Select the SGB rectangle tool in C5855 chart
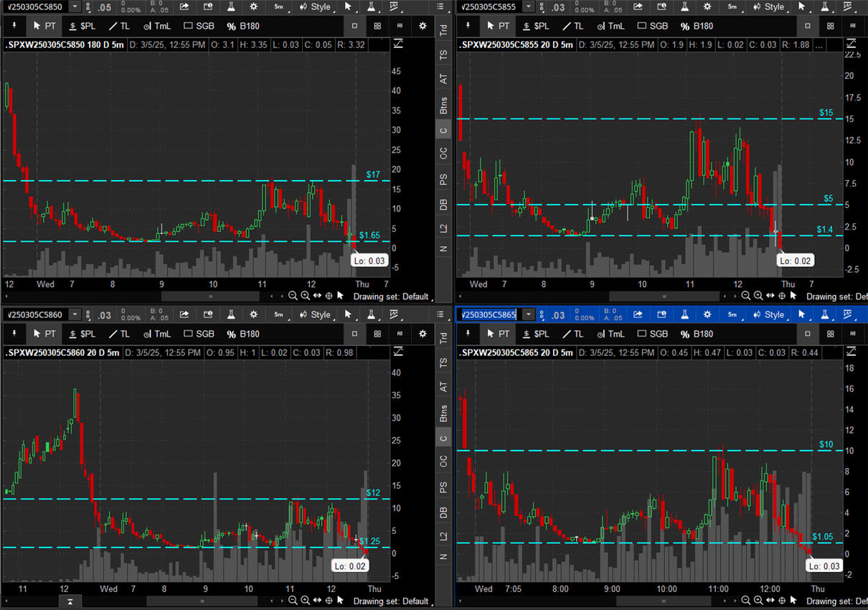Screen dimensions: 868x610 (652, 26)
